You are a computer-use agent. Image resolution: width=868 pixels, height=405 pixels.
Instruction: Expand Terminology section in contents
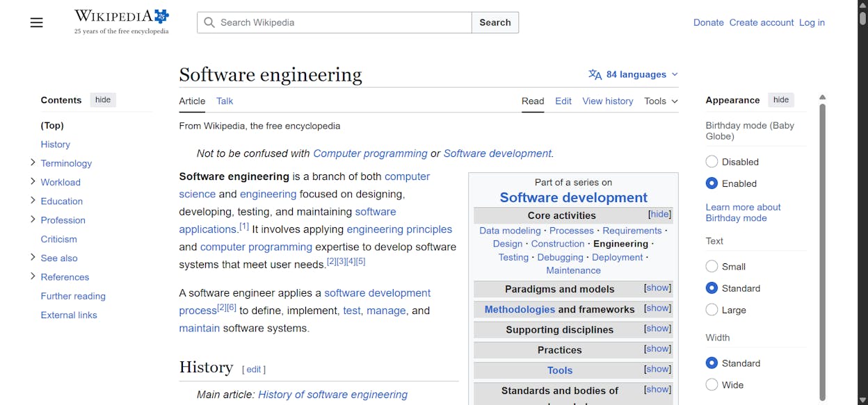click(x=33, y=163)
